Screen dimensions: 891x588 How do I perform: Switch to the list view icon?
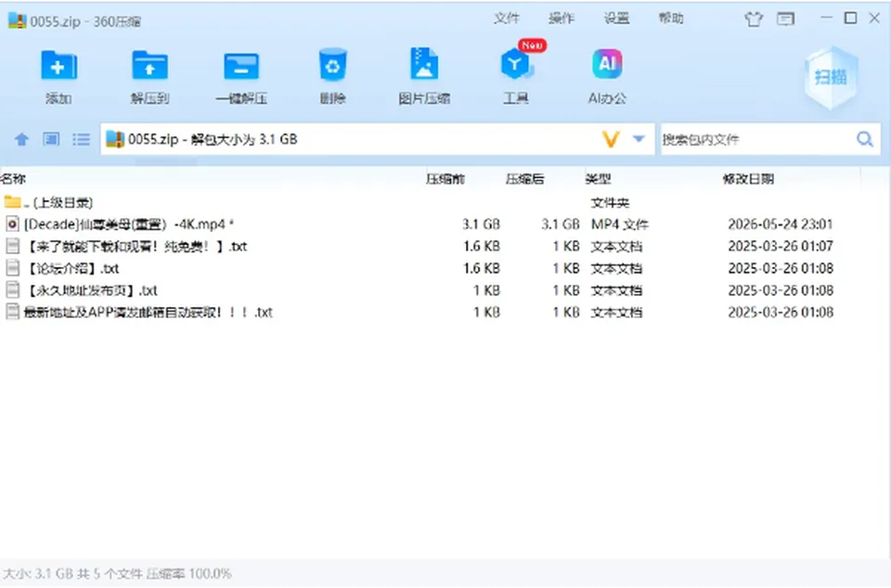(x=82, y=139)
